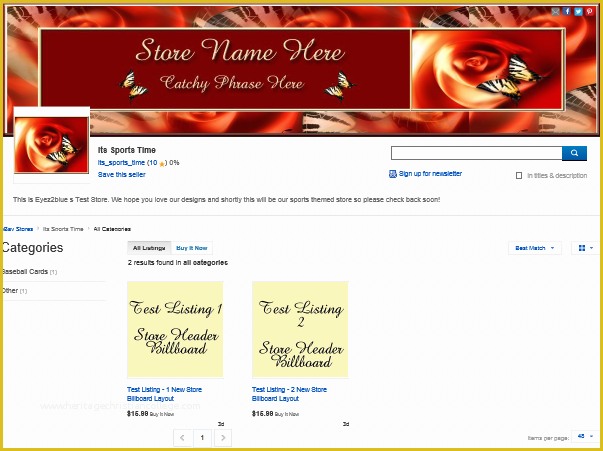Click $16.99 price of Test Listing 2

(x=262, y=414)
